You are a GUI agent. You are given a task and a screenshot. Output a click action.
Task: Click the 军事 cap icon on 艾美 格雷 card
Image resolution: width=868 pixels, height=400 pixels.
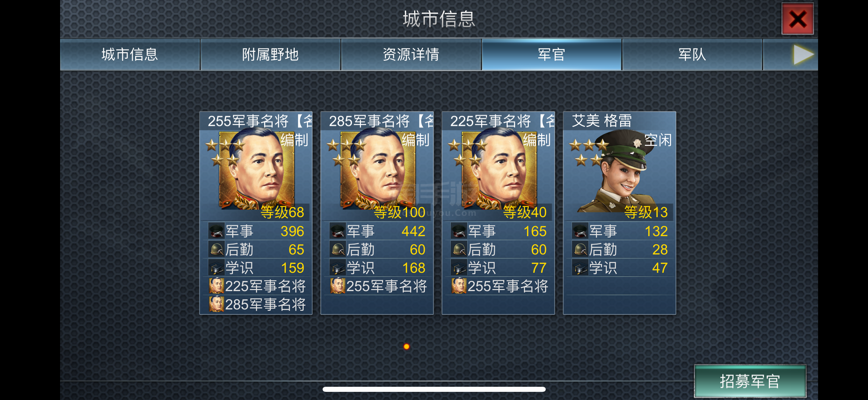point(580,231)
